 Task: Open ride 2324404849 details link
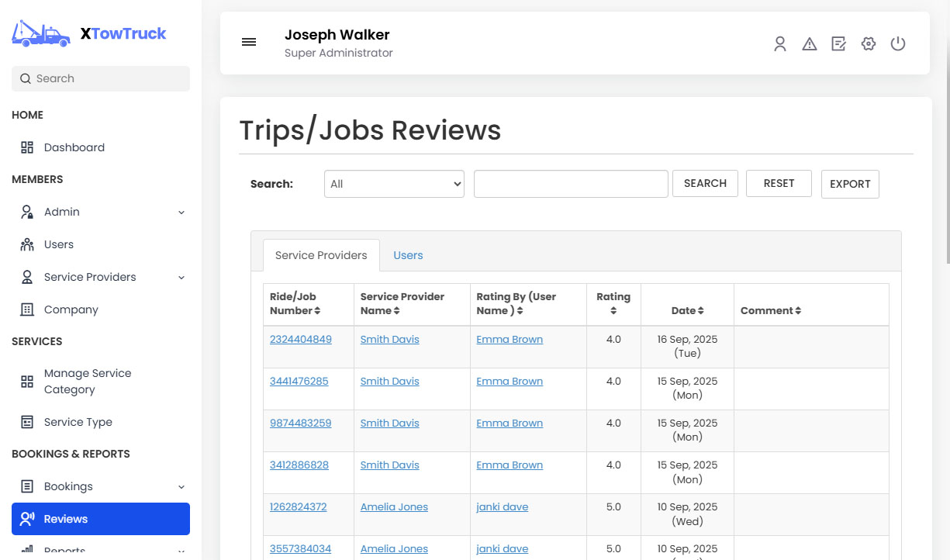point(301,339)
